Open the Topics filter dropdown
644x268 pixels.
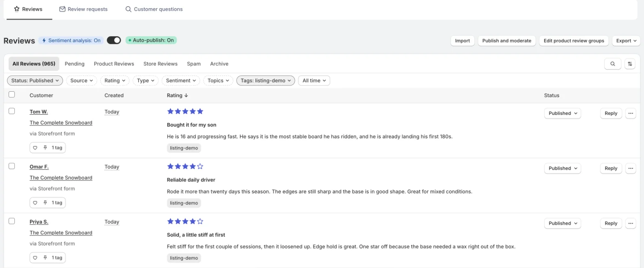[x=218, y=81]
